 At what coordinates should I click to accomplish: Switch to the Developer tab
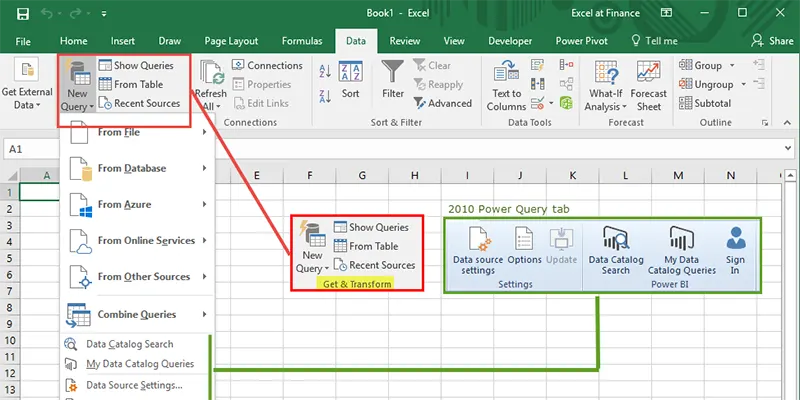click(x=510, y=41)
